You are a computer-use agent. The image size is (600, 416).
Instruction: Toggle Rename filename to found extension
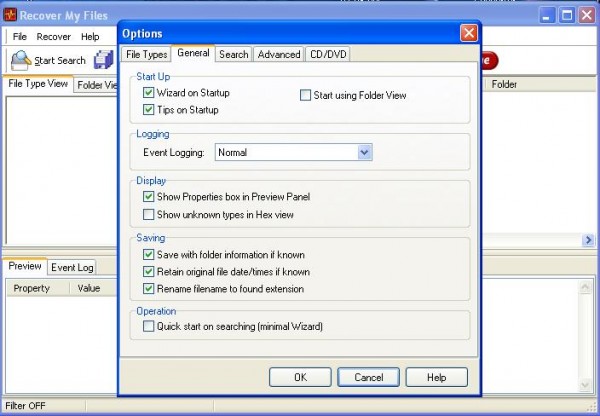148,289
